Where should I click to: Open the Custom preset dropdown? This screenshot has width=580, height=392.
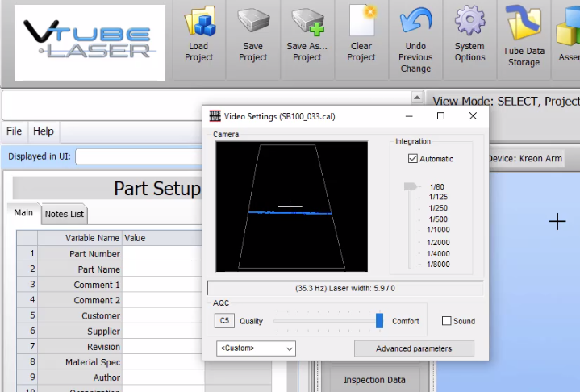tap(256, 348)
